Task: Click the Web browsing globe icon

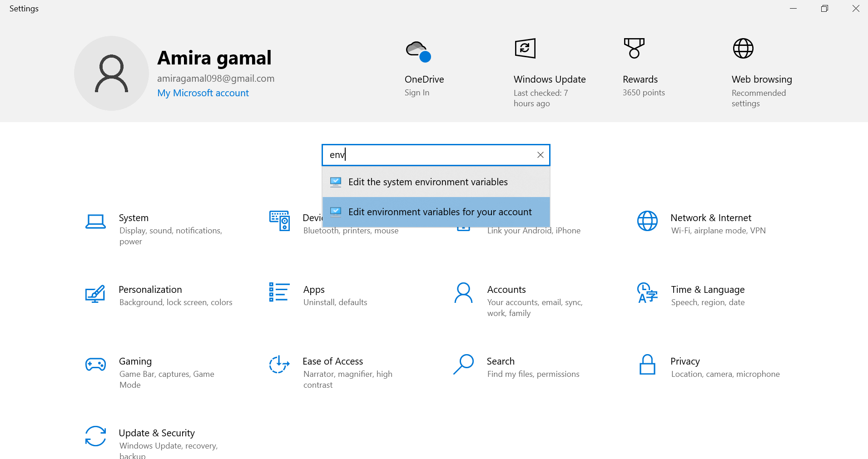Action: coord(743,48)
